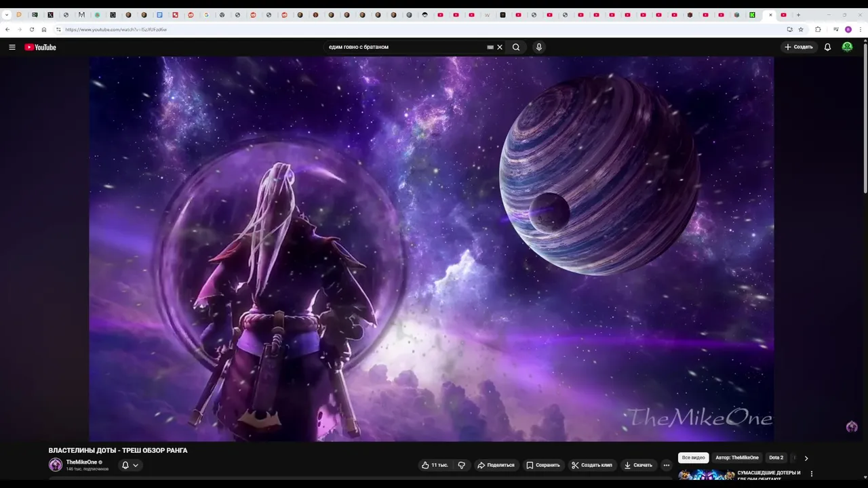Select the Dota 2 chip
868x488 pixels.
[x=776, y=457]
